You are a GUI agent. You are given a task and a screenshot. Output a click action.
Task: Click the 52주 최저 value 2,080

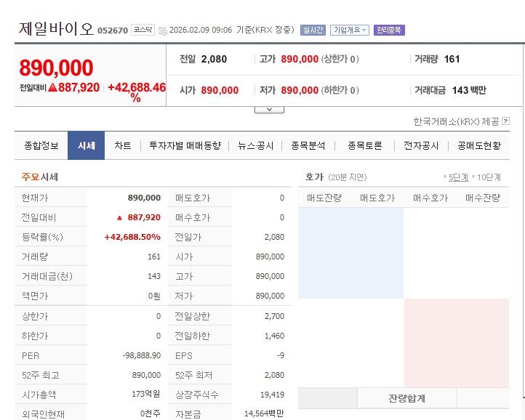(x=274, y=375)
